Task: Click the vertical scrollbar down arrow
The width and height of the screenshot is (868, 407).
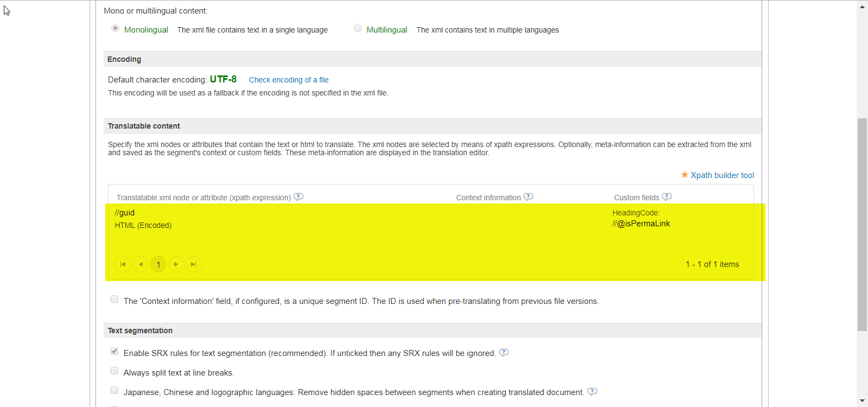Action: (862, 401)
